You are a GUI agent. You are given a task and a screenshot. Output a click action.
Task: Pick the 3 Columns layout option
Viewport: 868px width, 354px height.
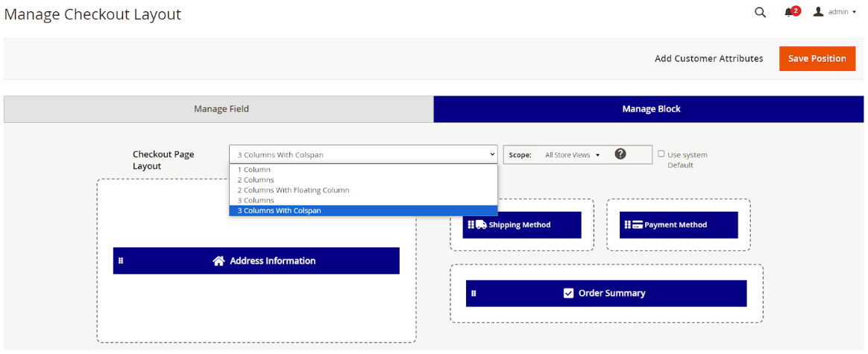point(256,200)
